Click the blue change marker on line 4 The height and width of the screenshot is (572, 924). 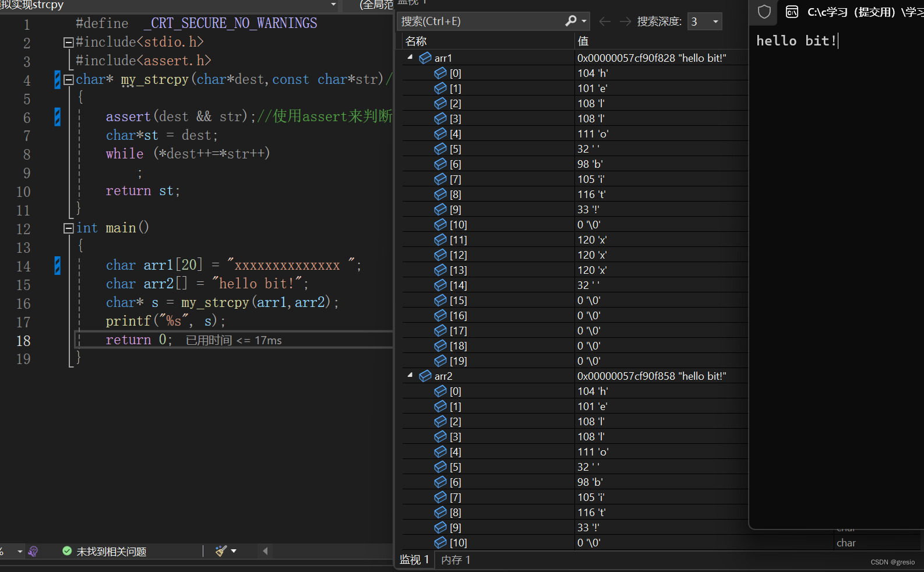tap(57, 79)
